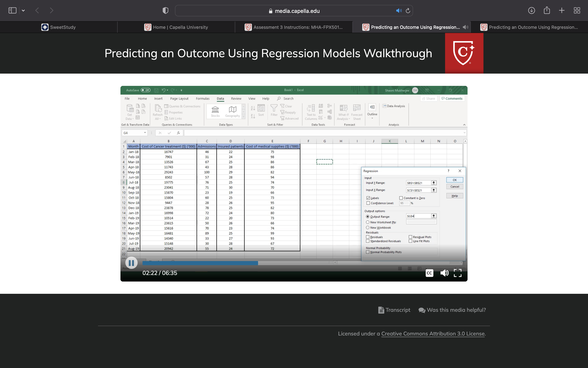Toggle the Excel AutoSave switch

point(146,90)
